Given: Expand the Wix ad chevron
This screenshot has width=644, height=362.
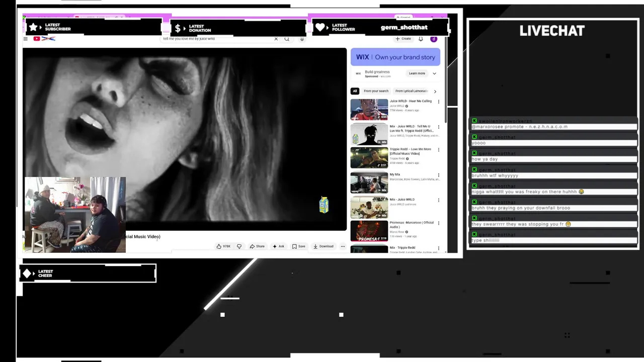Looking at the screenshot, I should 435,73.
